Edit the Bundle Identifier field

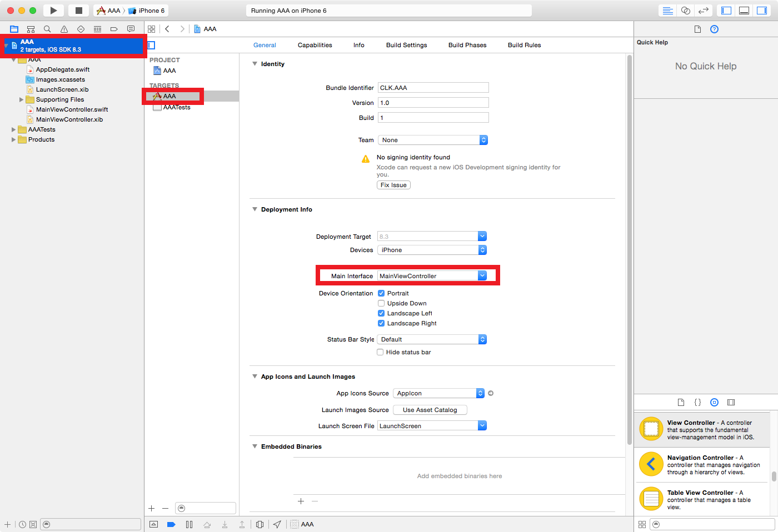pos(433,88)
